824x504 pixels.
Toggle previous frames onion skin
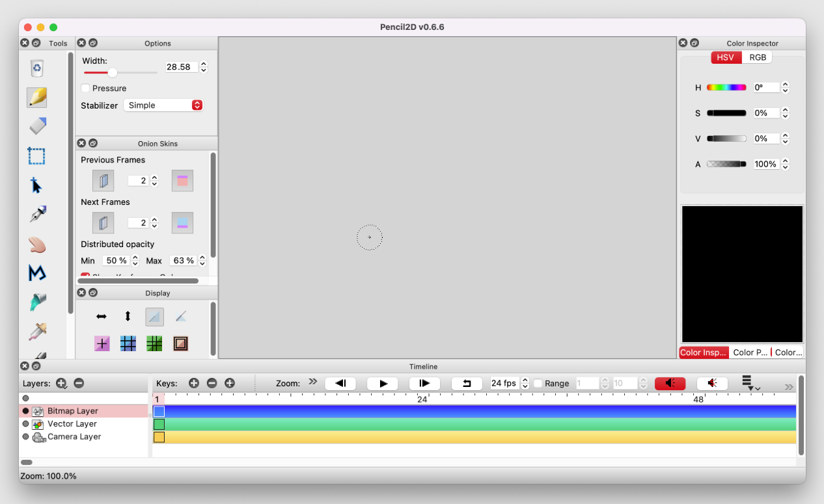click(x=103, y=181)
